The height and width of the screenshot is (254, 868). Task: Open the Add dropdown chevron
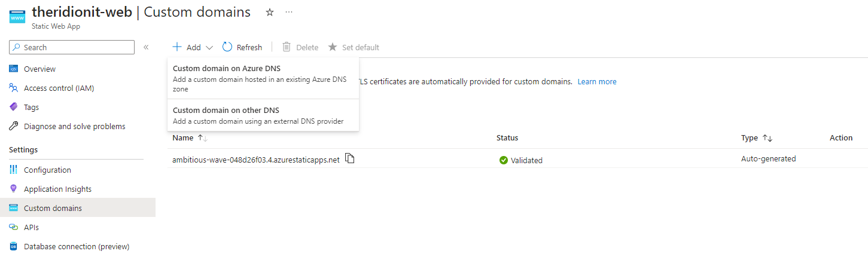[209, 47]
